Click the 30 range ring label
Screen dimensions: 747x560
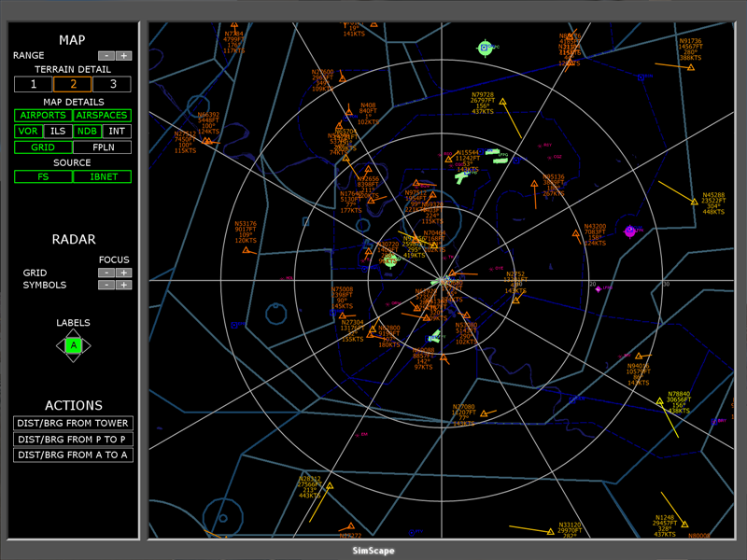[666, 285]
